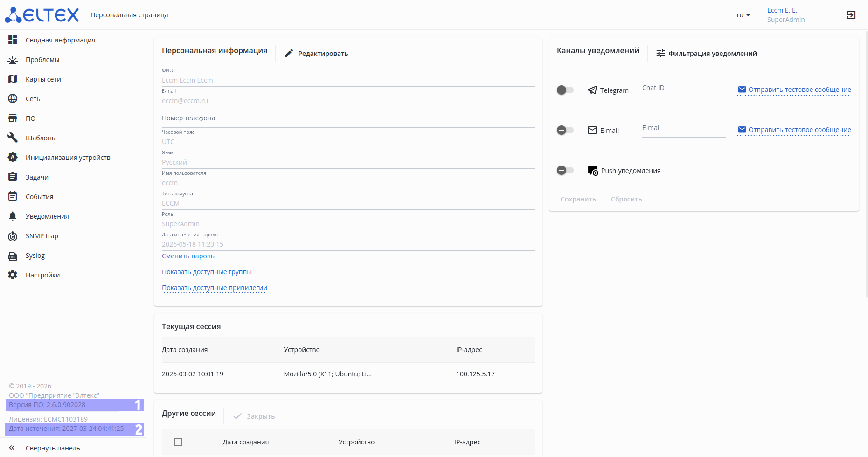The width and height of the screenshot is (868, 457).
Task: Open notification filtering sliders icon
Action: tap(660, 54)
